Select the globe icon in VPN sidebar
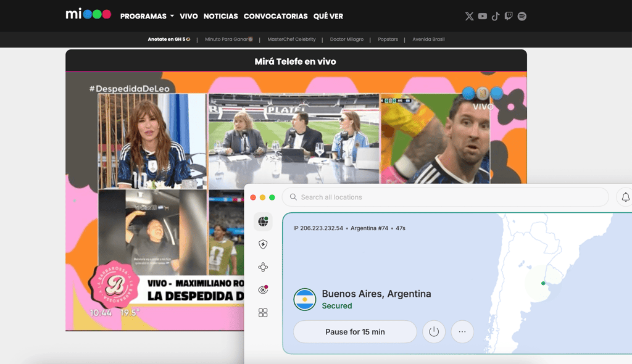This screenshot has width=632, height=364. pyautogui.click(x=263, y=221)
